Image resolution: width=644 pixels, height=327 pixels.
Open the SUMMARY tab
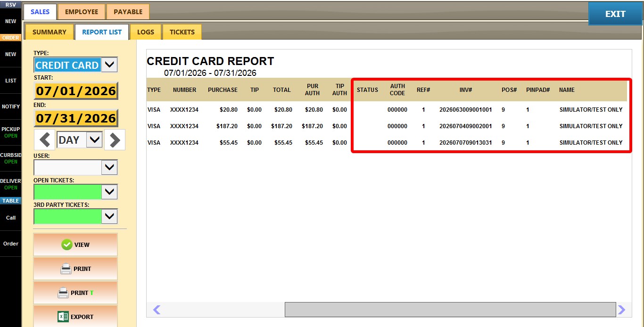(x=50, y=32)
